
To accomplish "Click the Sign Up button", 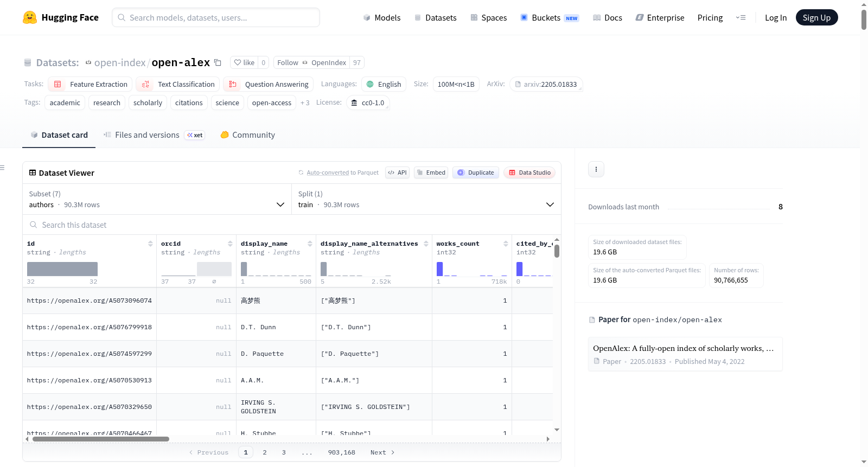I will point(816,17).
